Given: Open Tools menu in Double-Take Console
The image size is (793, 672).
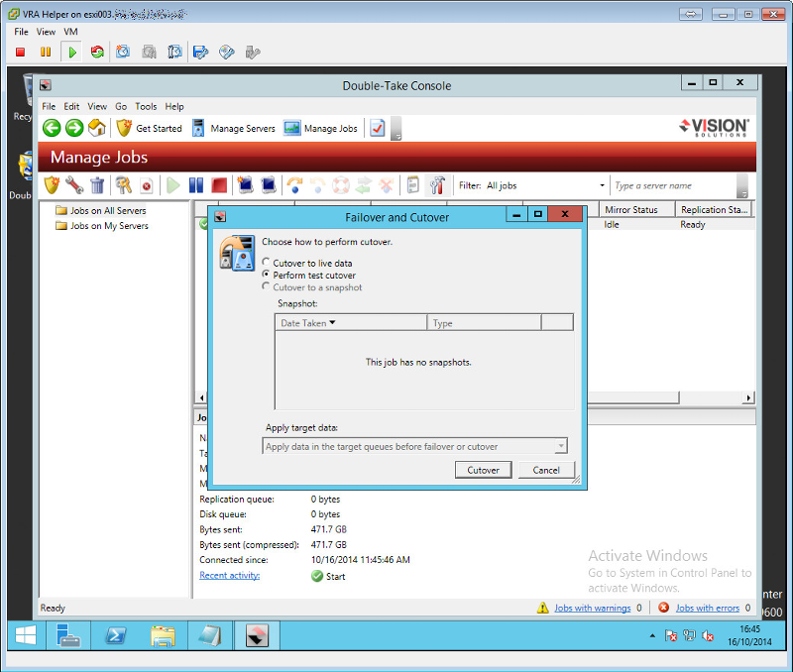Looking at the screenshot, I should 146,107.
